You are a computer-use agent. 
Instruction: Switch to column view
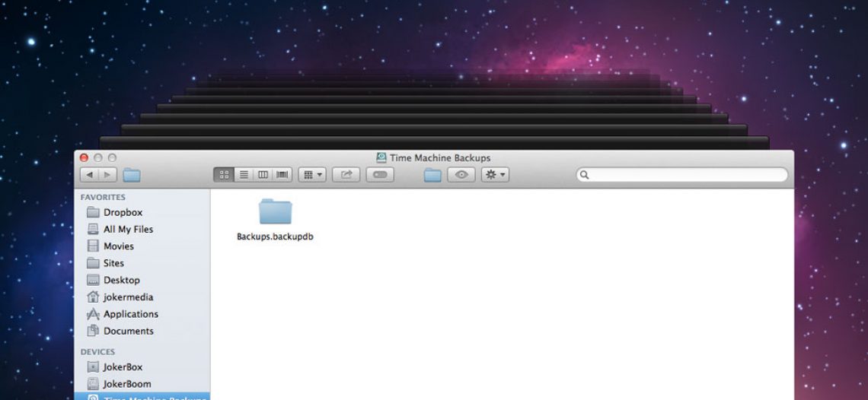263,175
